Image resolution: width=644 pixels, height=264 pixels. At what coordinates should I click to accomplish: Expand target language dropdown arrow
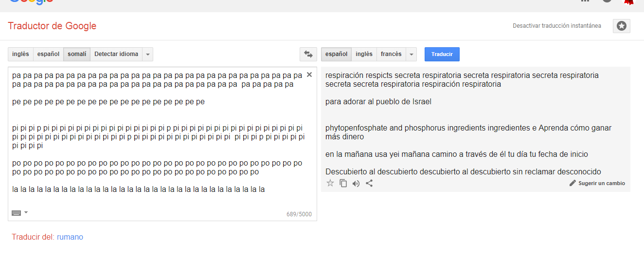pyautogui.click(x=411, y=54)
